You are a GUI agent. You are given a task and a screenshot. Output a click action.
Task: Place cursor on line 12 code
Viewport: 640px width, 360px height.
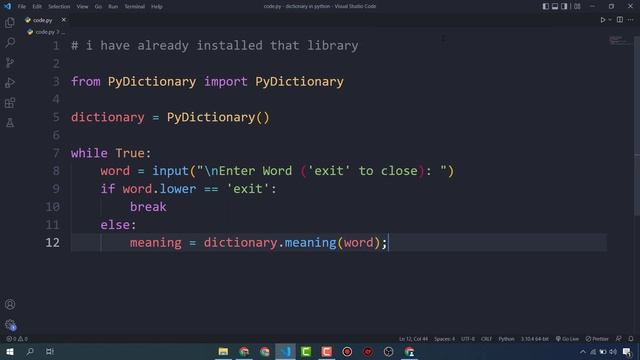click(258, 242)
